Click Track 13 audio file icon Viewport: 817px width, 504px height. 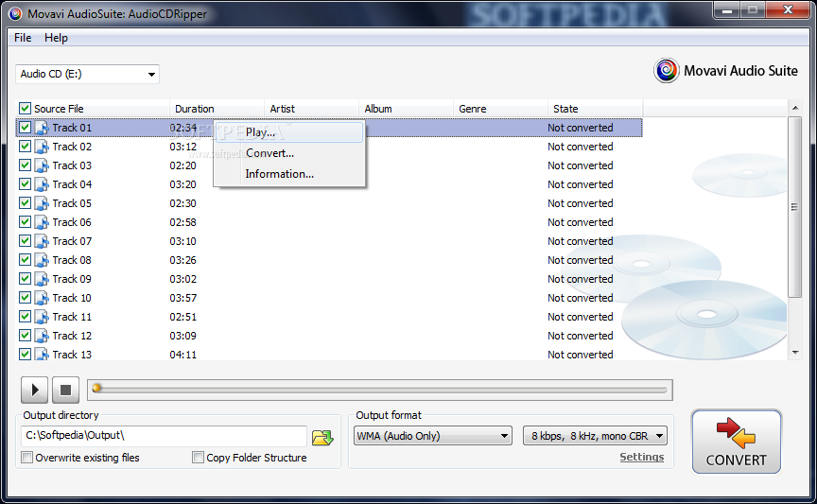click(x=42, y=354)
